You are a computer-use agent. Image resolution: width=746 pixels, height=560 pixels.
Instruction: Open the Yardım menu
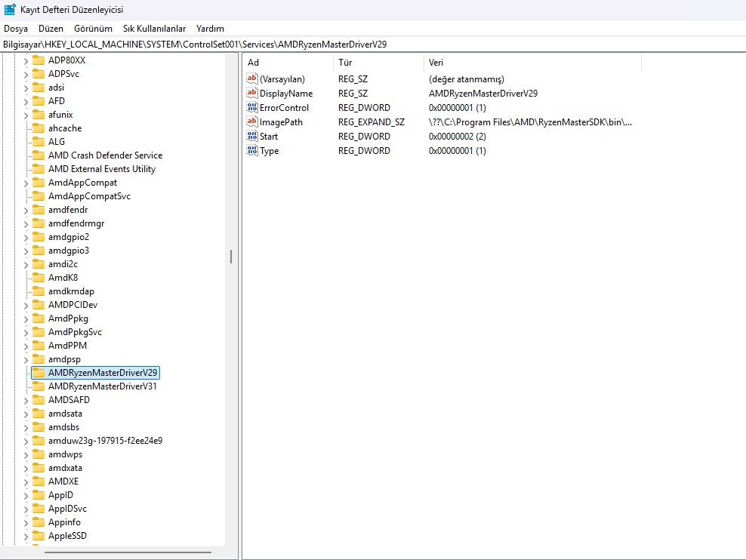pyautogui.click(x=210, y=29)
